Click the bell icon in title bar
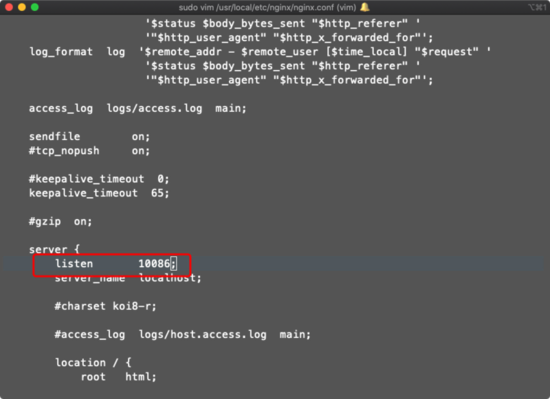The width and height of the screenshot is (550, 399). [365, 7]
